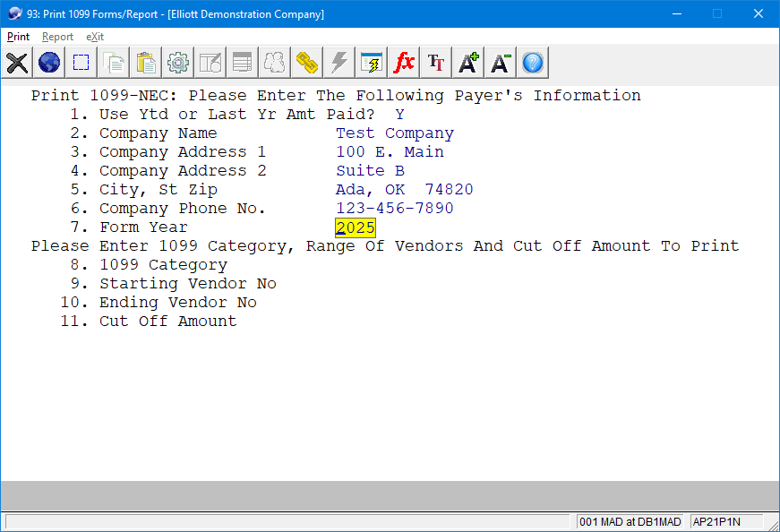Click the yellow chain link icon

pyautogui.click(x=307, y=63)
